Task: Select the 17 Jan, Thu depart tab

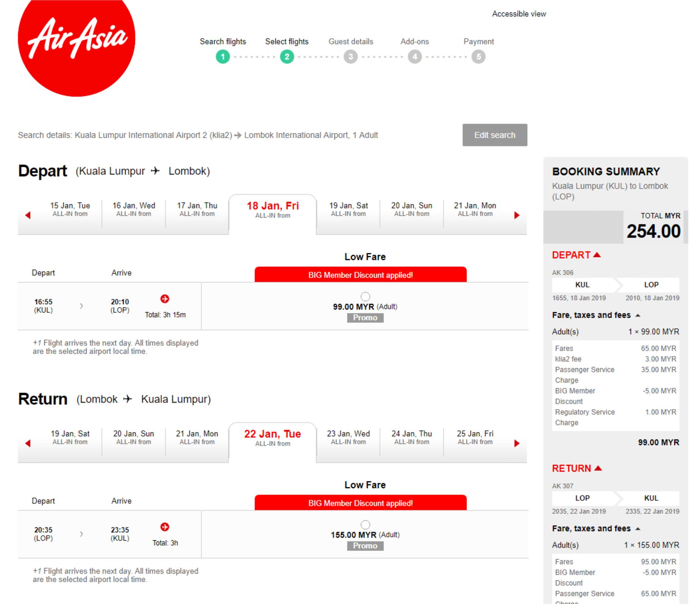Action: point(197,209)
